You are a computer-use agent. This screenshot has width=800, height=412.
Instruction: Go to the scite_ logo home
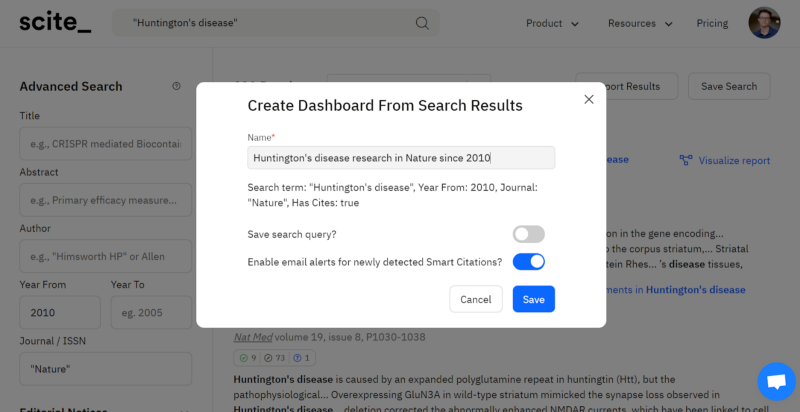[54, 23]
